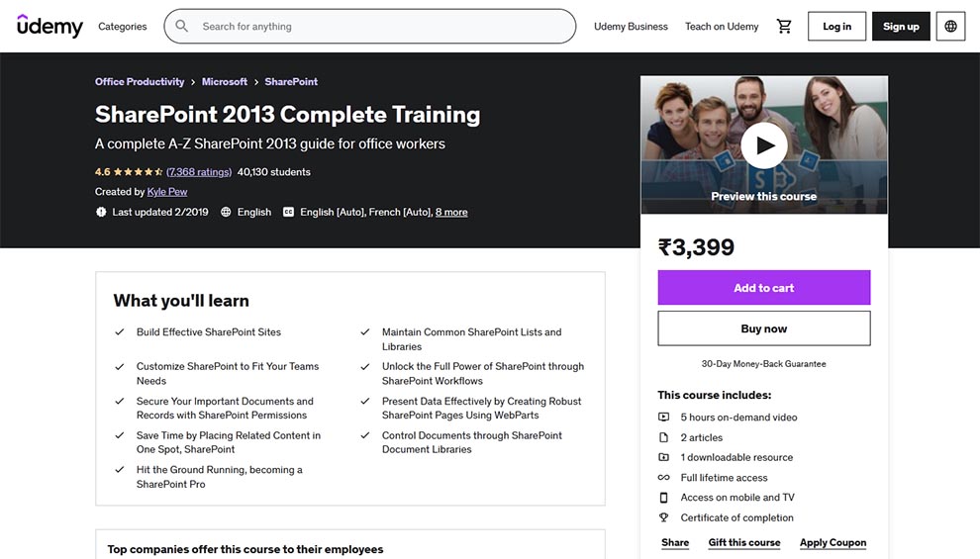Click Gift this course

(x=744, y=543)
